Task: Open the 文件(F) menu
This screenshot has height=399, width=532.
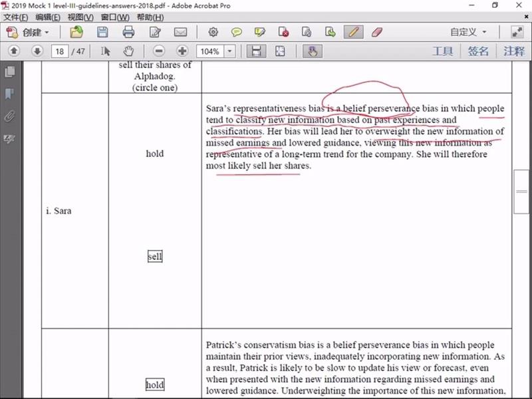Action: point(16,17)
